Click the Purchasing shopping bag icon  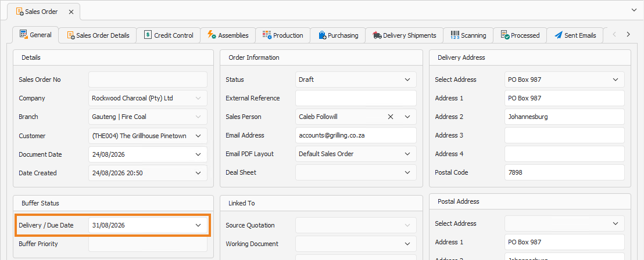[323, 35]
